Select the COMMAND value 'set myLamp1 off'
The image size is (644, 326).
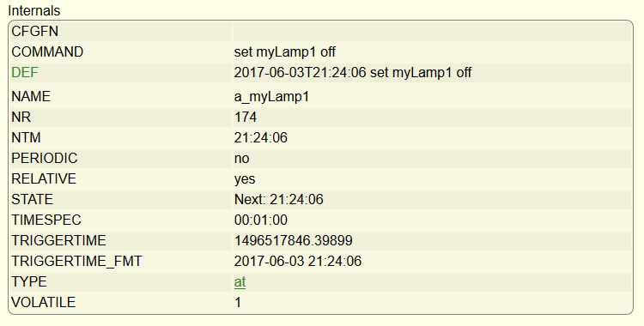click(x=284, y=52)
